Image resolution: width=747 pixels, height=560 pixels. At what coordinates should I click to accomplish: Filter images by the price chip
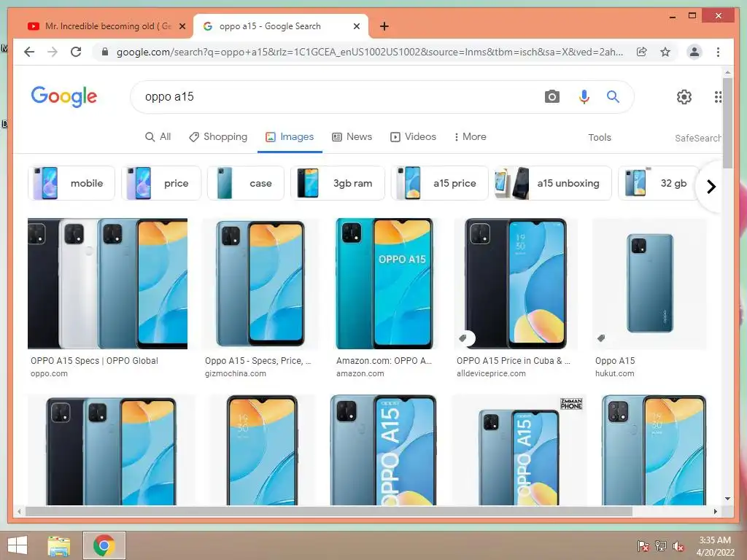[161, 183]
